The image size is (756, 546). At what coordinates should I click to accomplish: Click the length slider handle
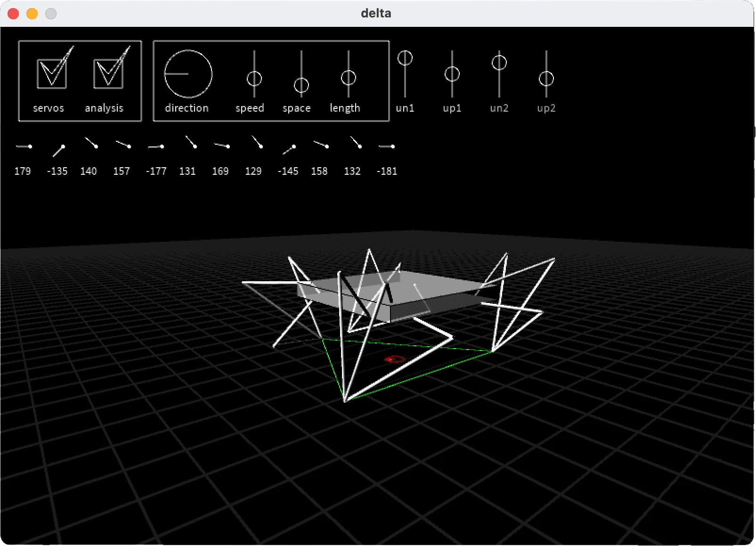[x=349, y=78]
